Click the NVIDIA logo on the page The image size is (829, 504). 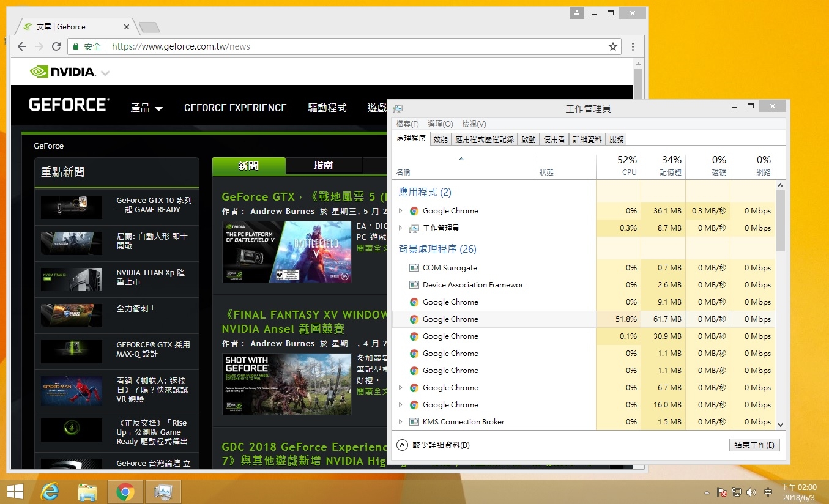coord(63,72)
